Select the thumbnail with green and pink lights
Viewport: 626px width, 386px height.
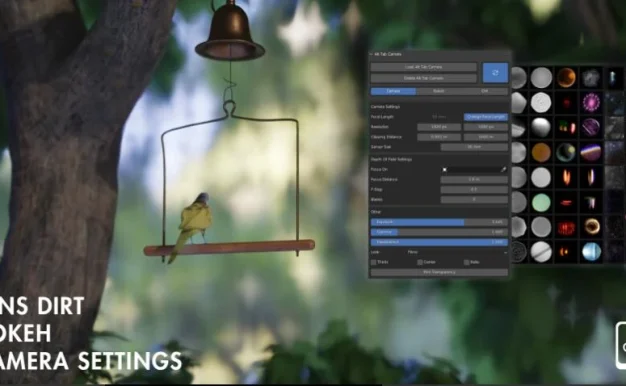[x=566, y=127]
